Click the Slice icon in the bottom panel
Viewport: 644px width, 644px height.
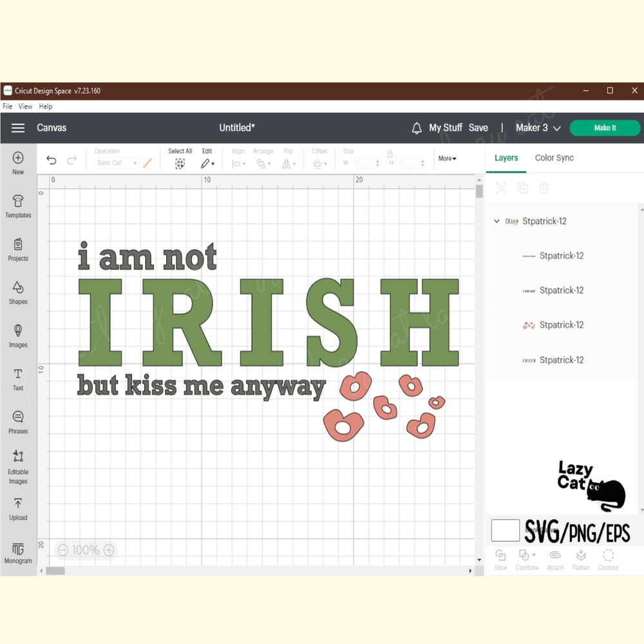tap(500, 558)
